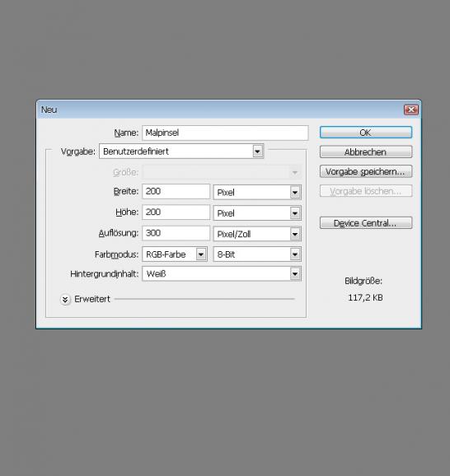Open the Hintergrundinhalt Weiß dropdown

pyautogui.click(x=222, y=273)
